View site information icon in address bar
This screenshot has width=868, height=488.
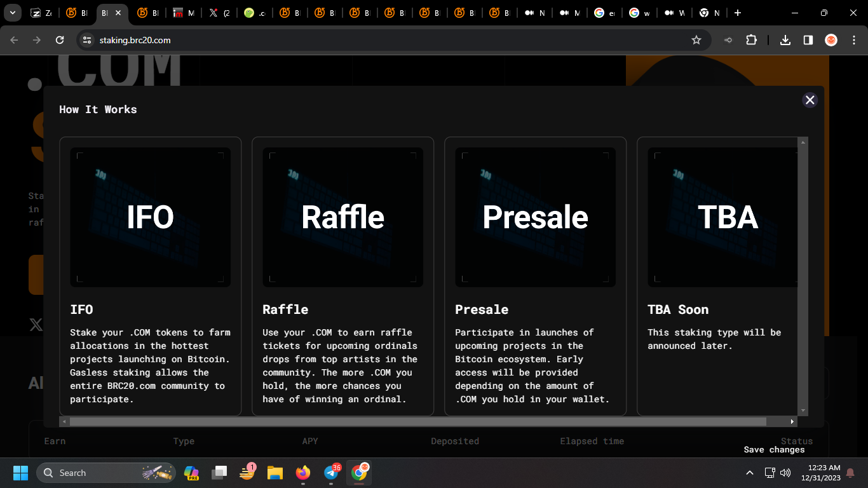click(x=88, y=40)
